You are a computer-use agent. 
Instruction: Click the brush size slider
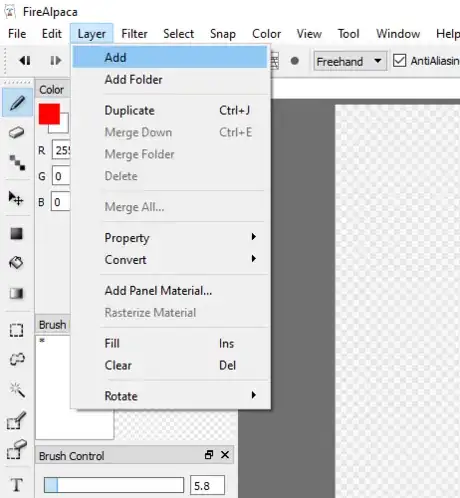point(114,485)
